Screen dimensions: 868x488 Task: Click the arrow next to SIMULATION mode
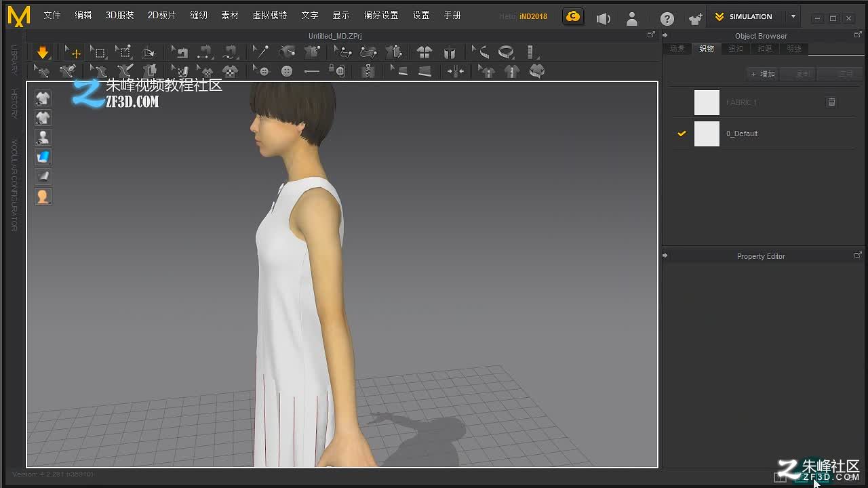793,17
